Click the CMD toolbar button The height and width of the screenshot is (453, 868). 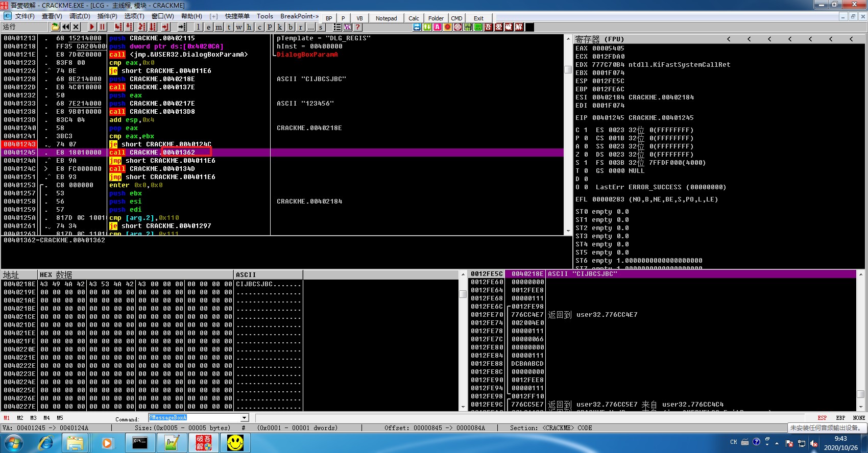[456, 18]
